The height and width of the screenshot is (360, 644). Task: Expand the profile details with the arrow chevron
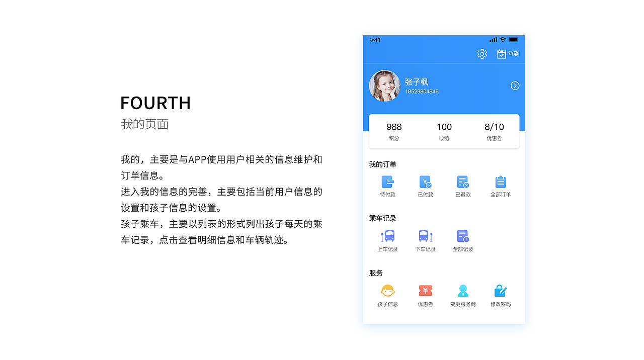point(515,85)
